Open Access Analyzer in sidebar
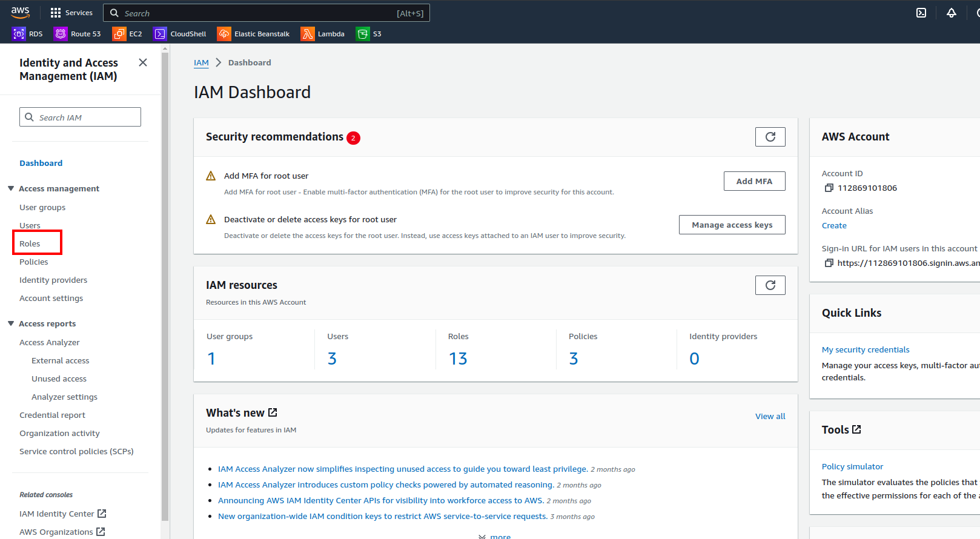 [50, 342]
